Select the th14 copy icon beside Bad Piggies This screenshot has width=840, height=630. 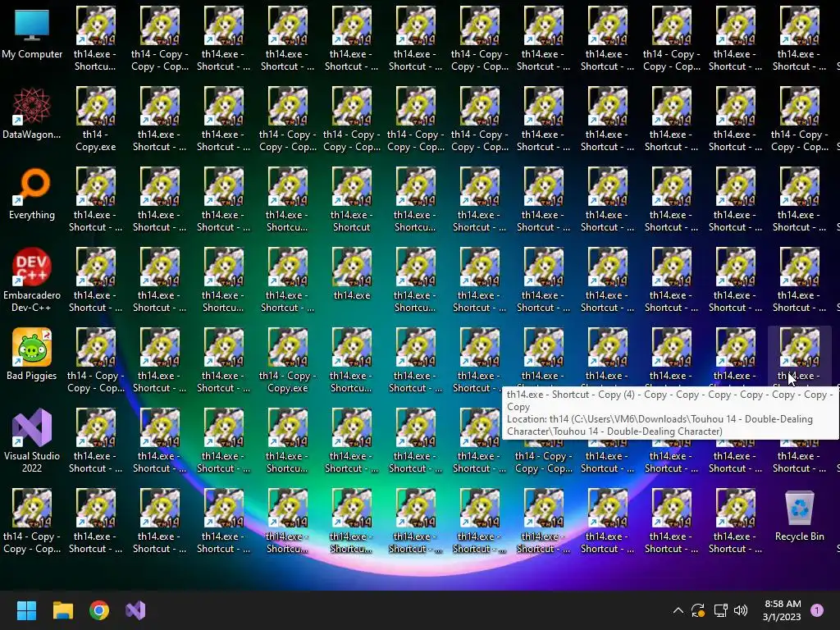coord(95,361)
